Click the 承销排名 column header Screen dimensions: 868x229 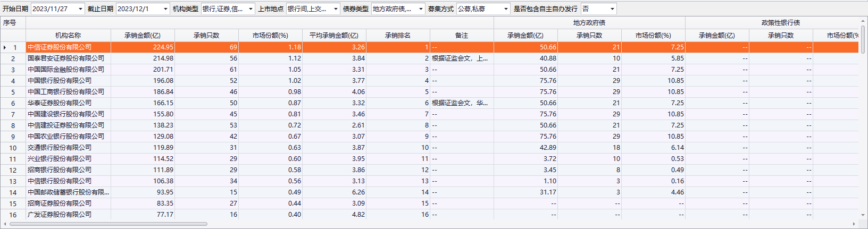click(398, 36)
